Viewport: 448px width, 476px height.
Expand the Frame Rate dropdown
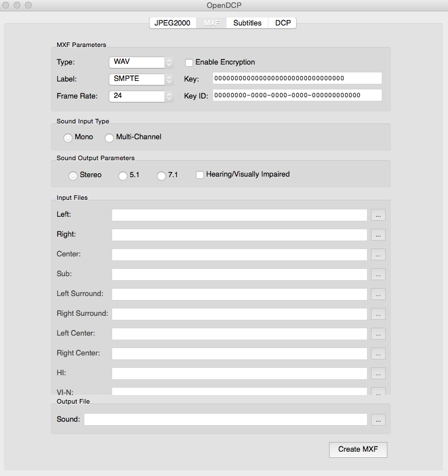141,96
